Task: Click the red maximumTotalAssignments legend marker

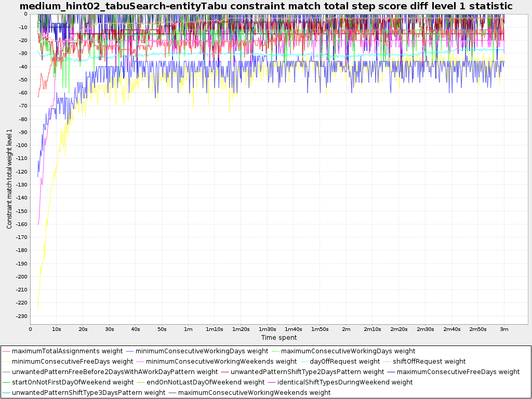Action: (7, 351)
